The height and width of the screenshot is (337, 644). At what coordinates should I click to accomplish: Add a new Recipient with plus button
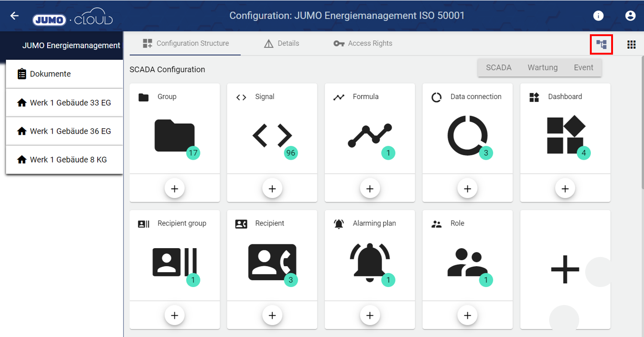(272, 315)
